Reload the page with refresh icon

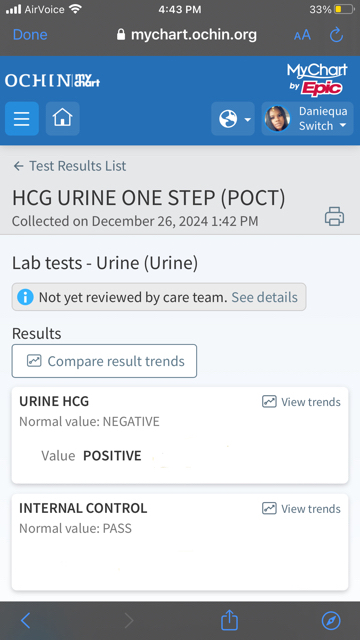point(336,35)
